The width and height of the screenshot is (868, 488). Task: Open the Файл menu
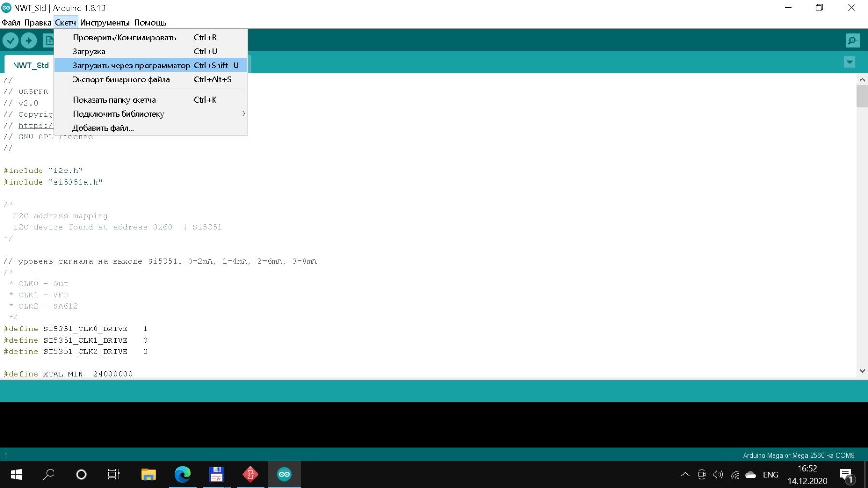coord(11,23)
